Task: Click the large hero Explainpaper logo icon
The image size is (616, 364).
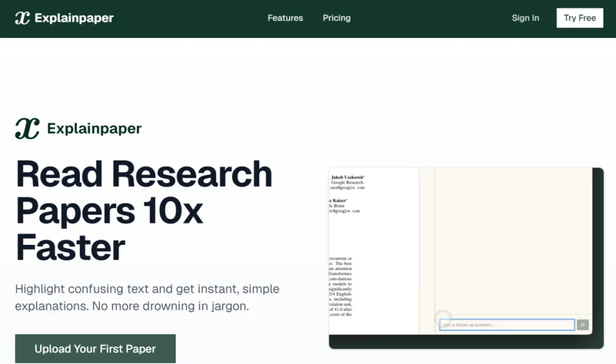Action: [x=27, y=128]
